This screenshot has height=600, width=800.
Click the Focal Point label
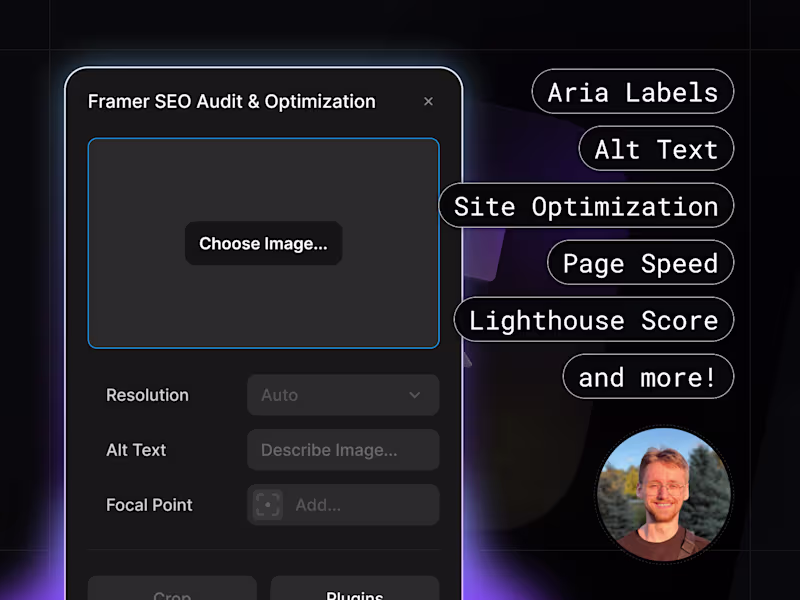(149, 505)
